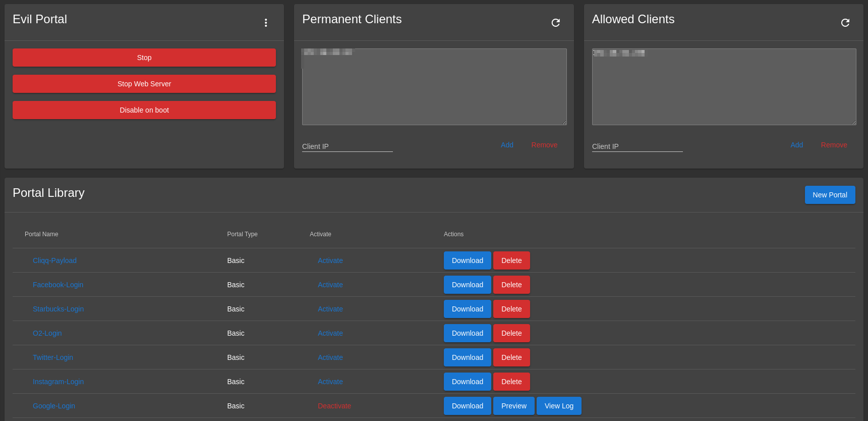Viewport: 868px width, 421px height.
Task: Open the Cliqq-Payload portal link
Action: (x=54, y=260)
